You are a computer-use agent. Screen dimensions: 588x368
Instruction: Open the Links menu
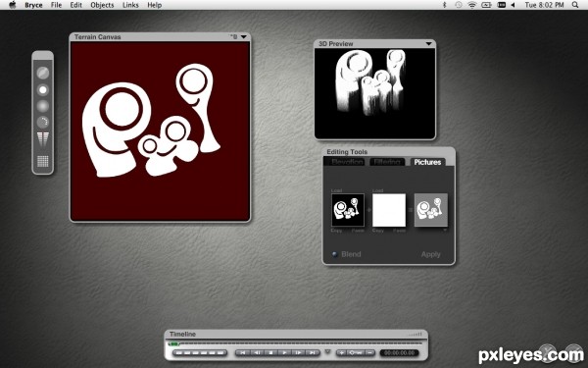tap(130, 5)
